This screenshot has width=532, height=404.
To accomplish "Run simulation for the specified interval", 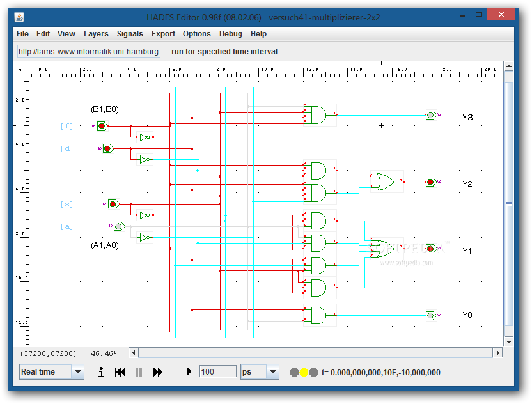I will click(x=189, y=372).
